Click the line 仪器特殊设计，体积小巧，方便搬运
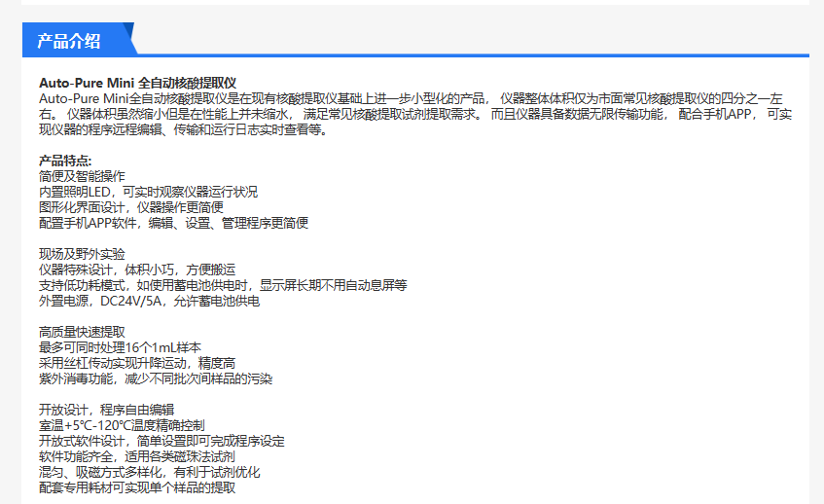824x504 pixels. click(x=137, y=270)
